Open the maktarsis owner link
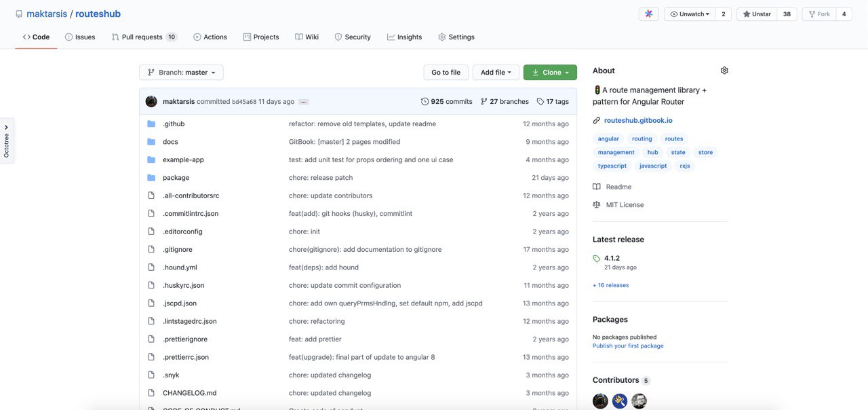This screenshot has height=410, width=868. coord(45,14)
